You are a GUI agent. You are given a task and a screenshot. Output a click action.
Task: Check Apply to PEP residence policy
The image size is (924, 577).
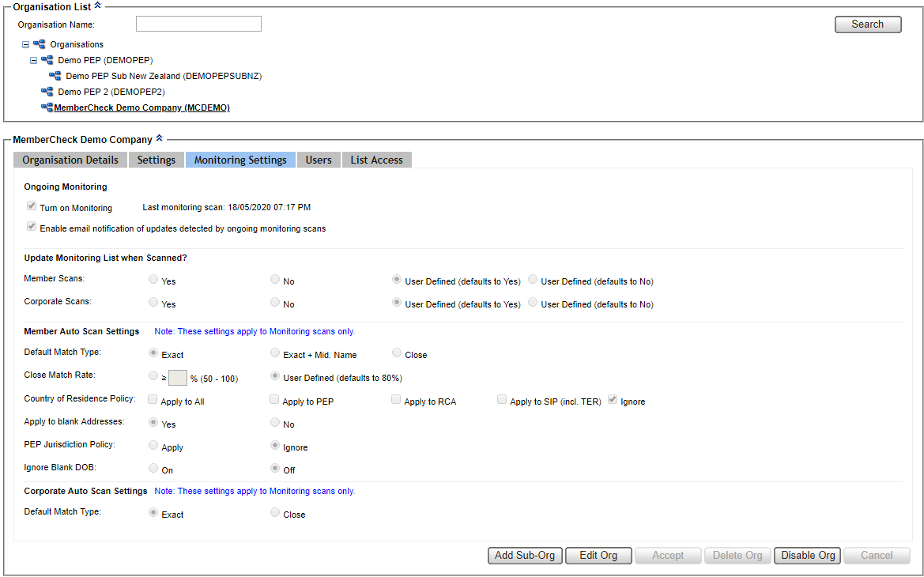(274, 400)
